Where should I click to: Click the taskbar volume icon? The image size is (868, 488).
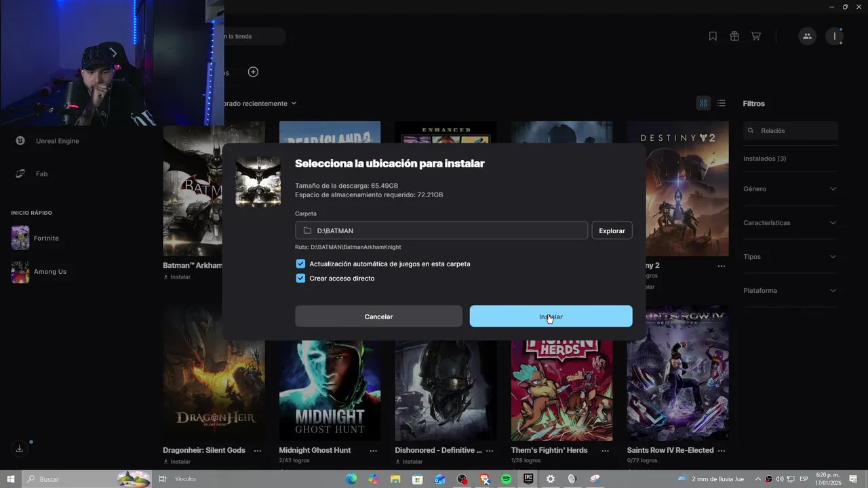coord(780,479)
